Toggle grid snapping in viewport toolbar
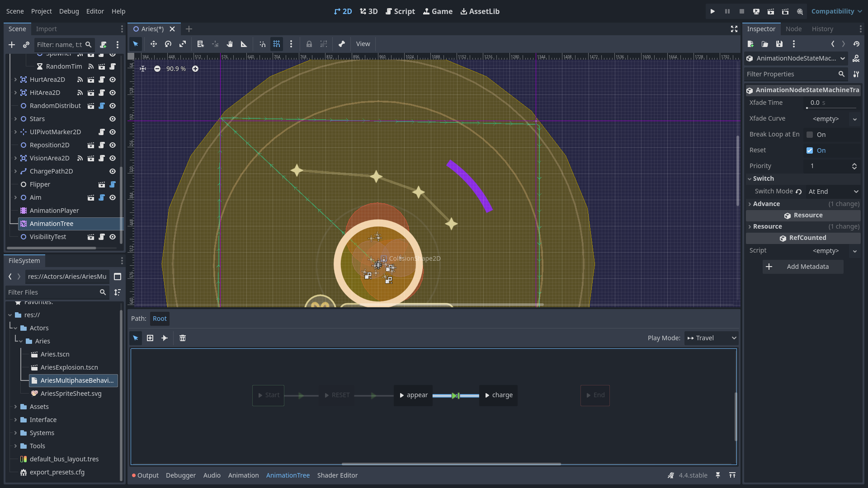 click(x=277, y=44)
